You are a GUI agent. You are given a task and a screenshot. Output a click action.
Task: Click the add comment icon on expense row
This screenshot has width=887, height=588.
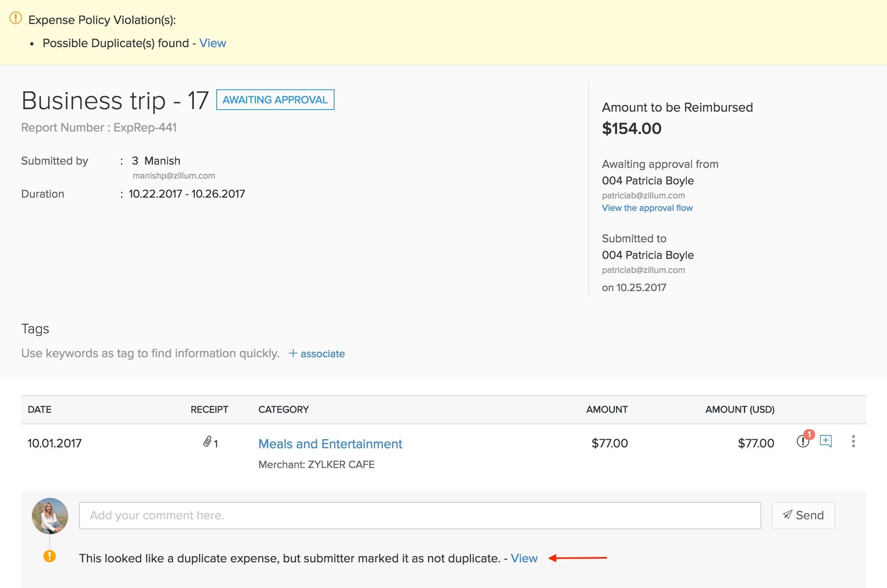(x=825, y=441)
